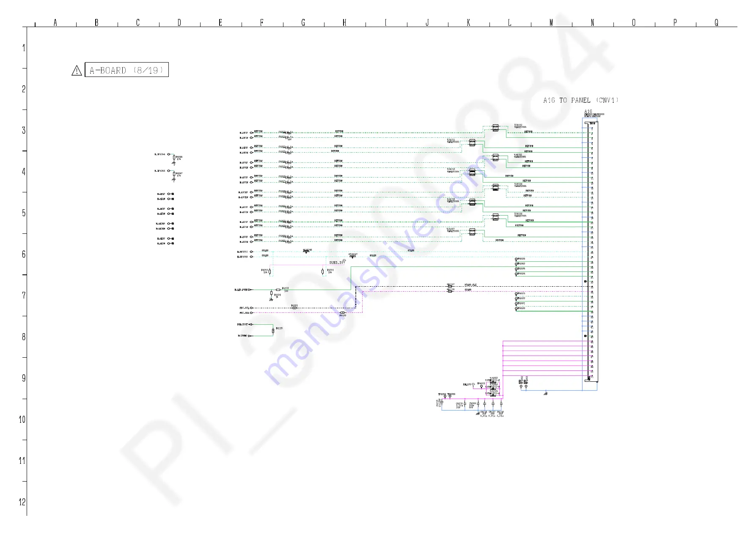Click the GUARD-CLK net label
756x534 pixels.
point(470,285)
